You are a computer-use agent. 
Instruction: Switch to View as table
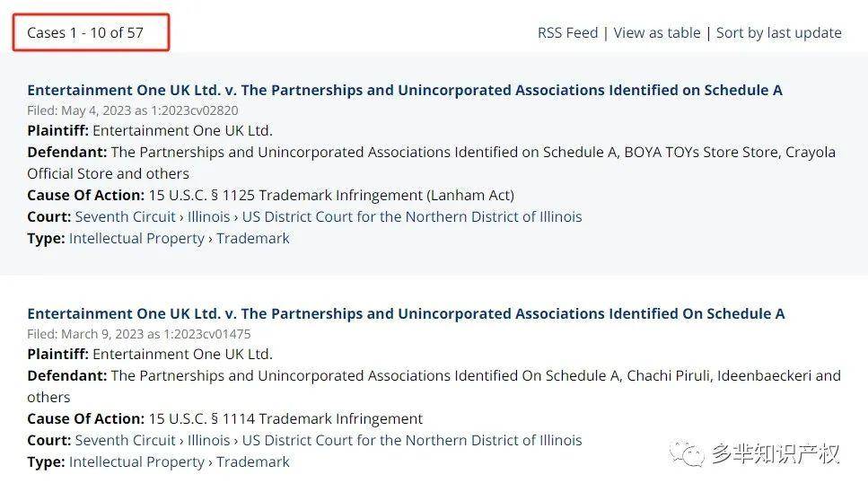click(x=657, y=32)
